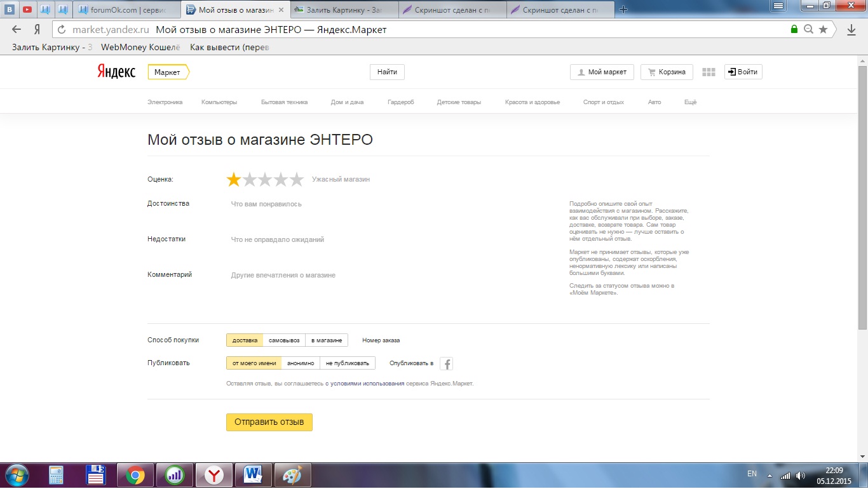This screenshot has height=489, width=868.
Task: Open Yandex Browser taskbar icon
Action: pyautogui.click(x=215, y=475)
